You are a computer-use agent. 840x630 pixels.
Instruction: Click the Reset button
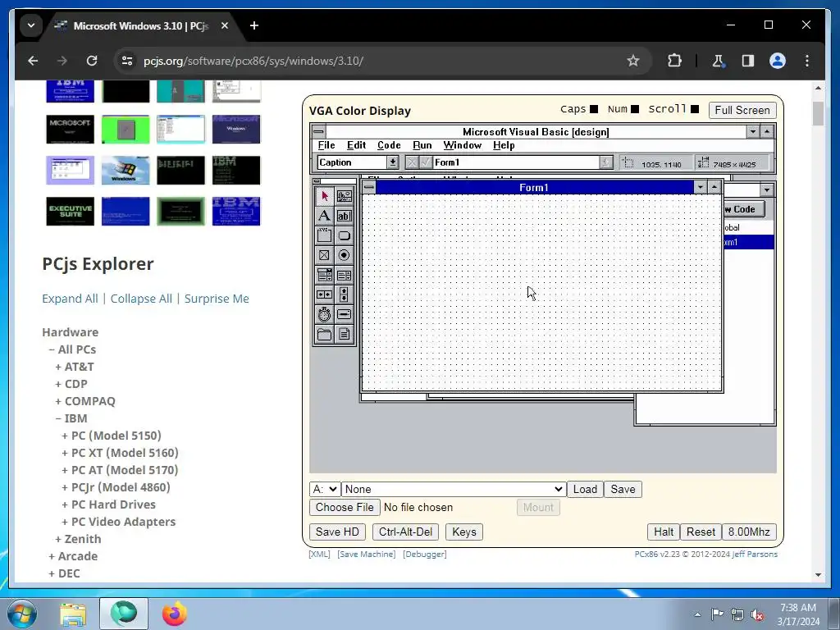[701, 532]
